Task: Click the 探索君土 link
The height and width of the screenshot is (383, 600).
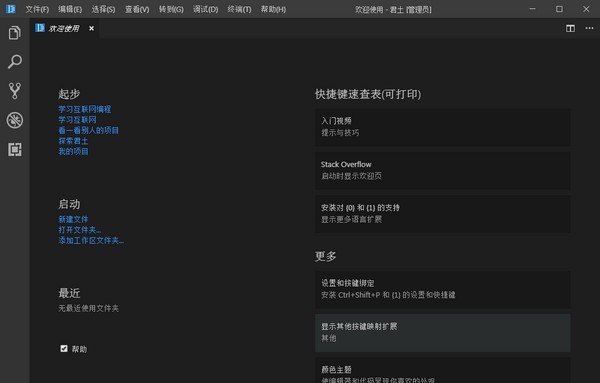Action: [x=73, y=141]
